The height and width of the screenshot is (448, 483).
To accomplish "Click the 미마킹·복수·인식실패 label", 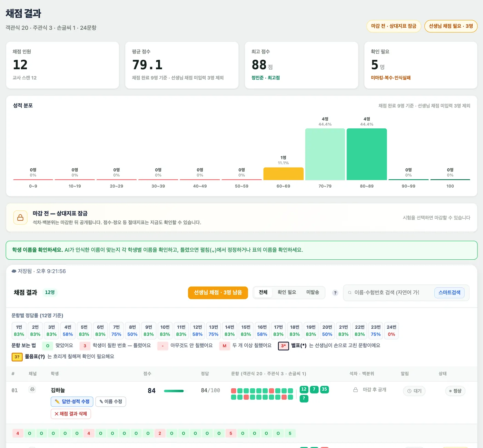I will coord(391,78).
